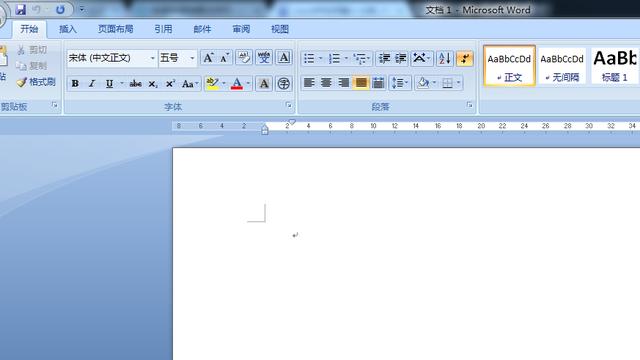
Task: Open the borders button
Action: 448,83
